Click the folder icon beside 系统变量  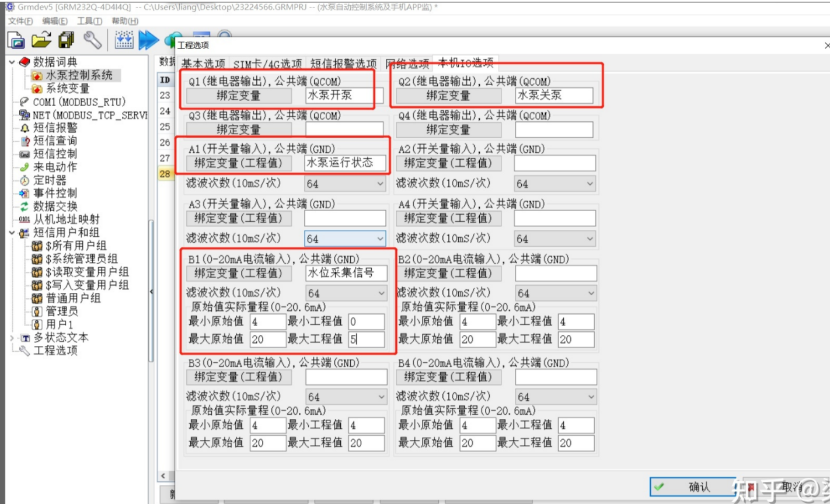tap(37, 89)
